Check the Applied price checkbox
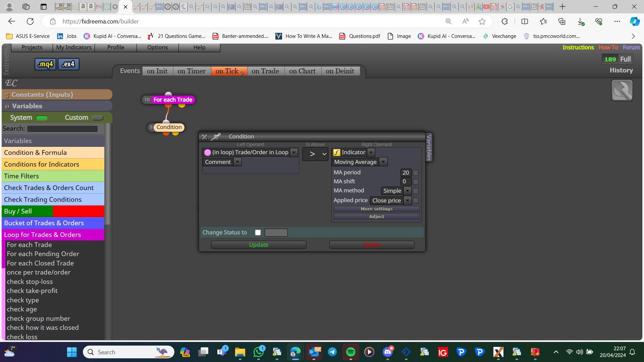Image resolution: width=644 pixels, height=362 pixels. click(x=416, y=200)
